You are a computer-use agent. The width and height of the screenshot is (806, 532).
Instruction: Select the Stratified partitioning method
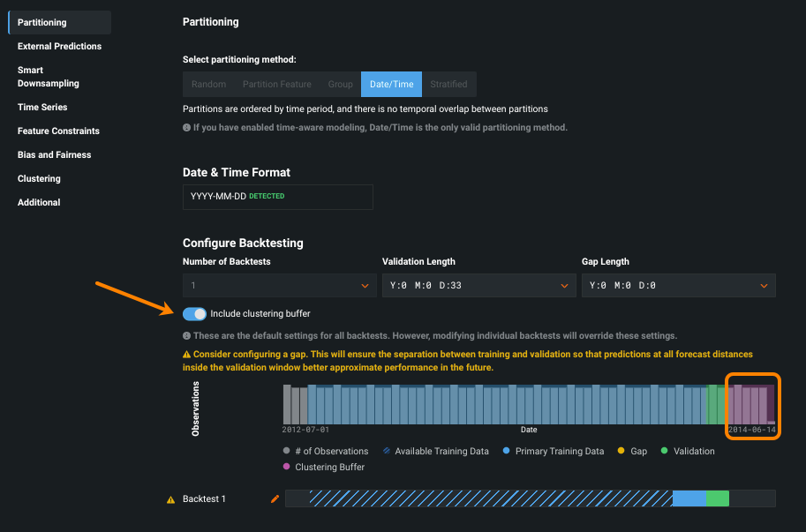[448, 85]
